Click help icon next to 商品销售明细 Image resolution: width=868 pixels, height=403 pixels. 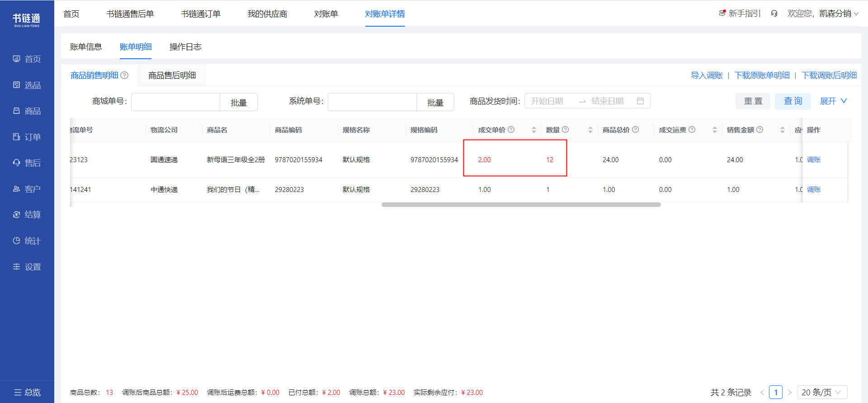124,75
